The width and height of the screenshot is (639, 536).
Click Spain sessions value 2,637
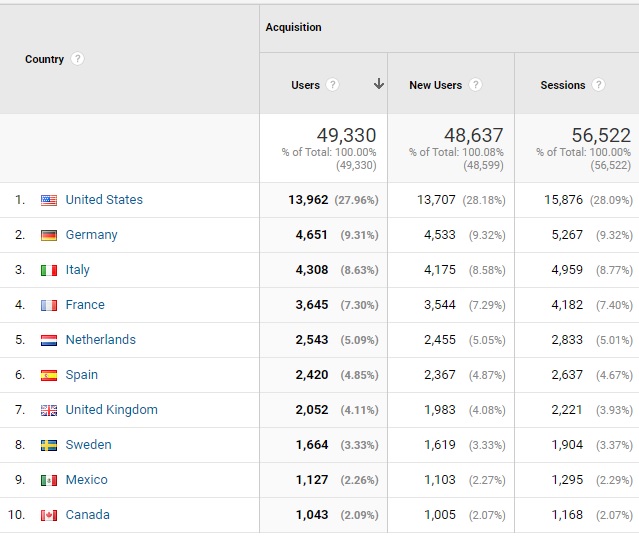(567, 375)
